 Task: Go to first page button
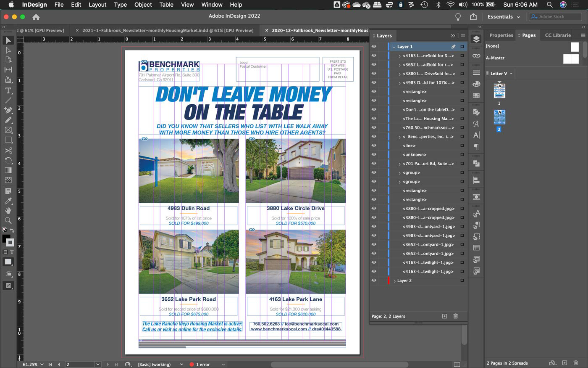50,364
